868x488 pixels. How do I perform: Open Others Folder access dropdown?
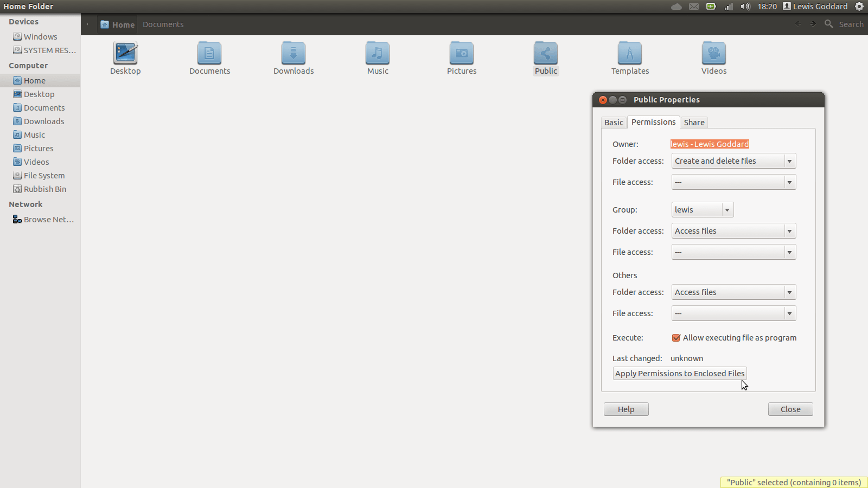pyautogui.click(x=733, y=292)
